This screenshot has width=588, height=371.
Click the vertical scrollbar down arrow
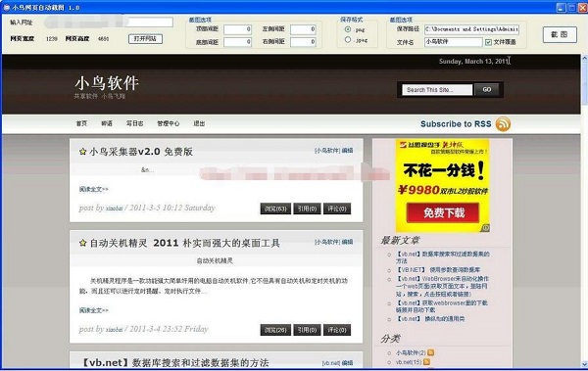584,363
